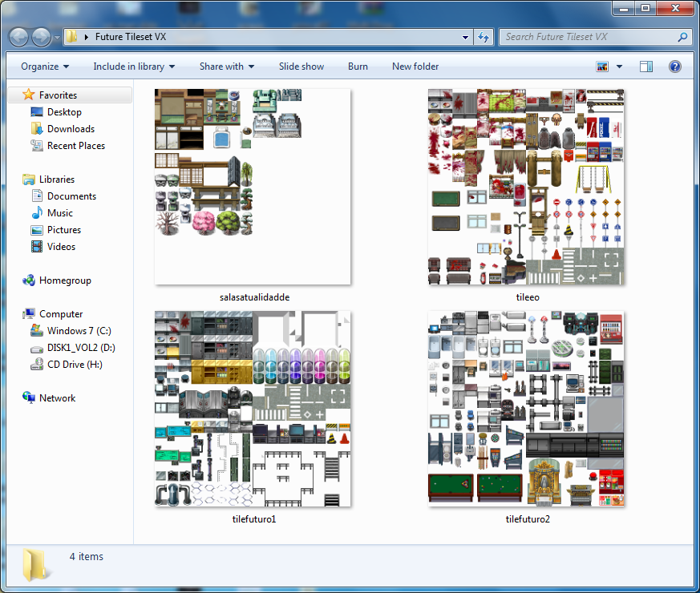
Task: Go forward with the Forward arrow button
Action: [x=42, y=37]
